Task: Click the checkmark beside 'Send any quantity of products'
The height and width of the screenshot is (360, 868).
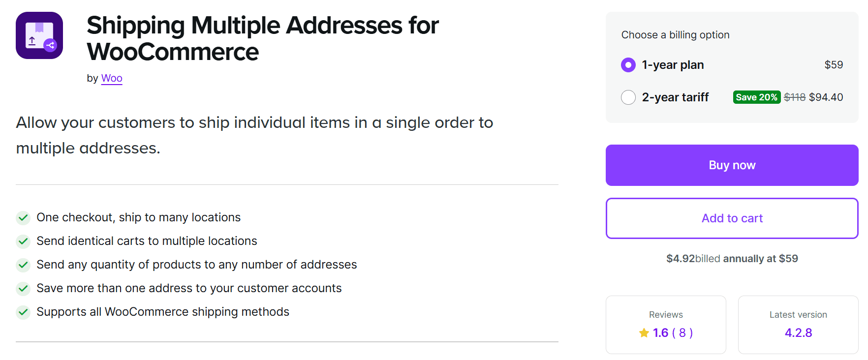Action: 23,265
